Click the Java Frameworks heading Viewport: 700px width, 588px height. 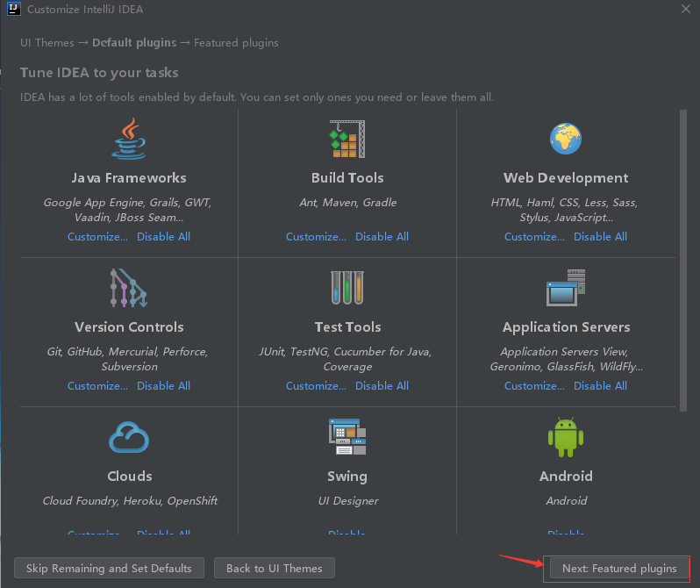(129, 178)
